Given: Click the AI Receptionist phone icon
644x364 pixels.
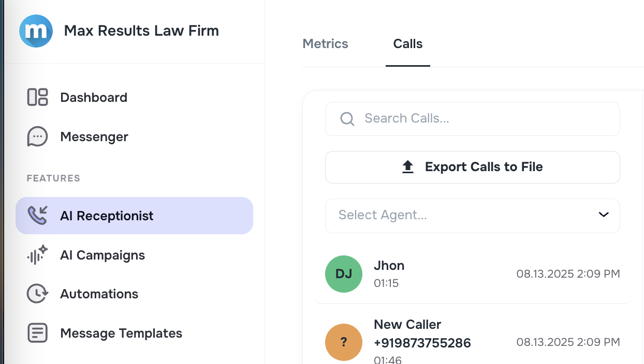Looking at the screenshot, I should point(37,215).
